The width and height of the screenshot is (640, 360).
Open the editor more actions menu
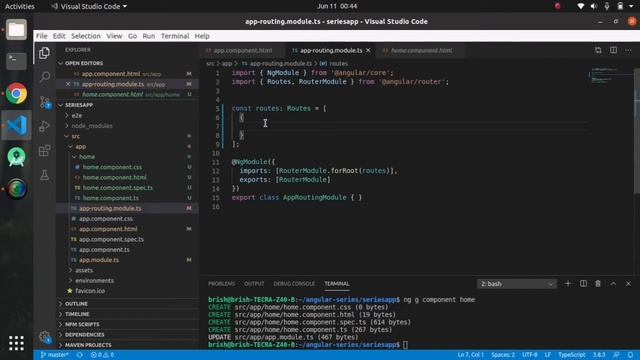pos(628,50)
